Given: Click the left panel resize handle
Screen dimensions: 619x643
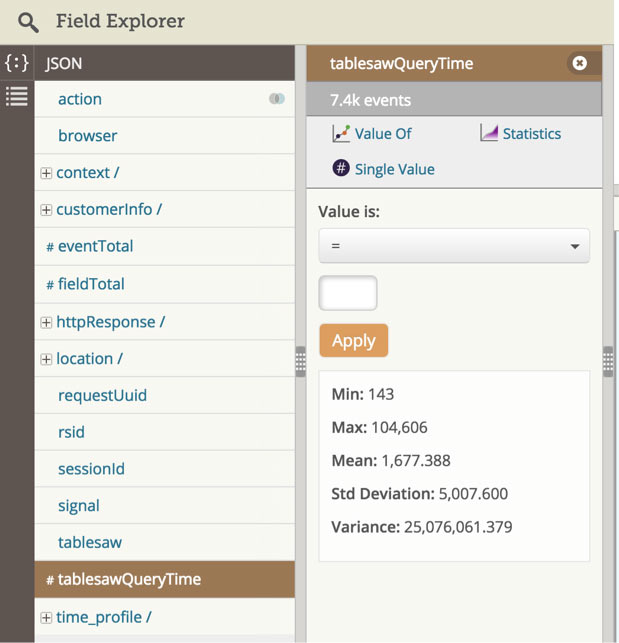Looking at the screenshot, I should (x=300, y=361).
